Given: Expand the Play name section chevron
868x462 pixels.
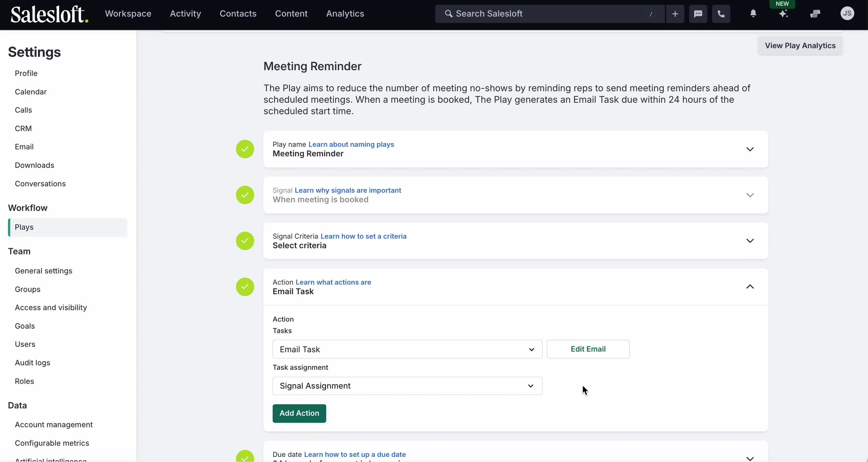Looking at the screenshot, I should [x=750, y=149].
